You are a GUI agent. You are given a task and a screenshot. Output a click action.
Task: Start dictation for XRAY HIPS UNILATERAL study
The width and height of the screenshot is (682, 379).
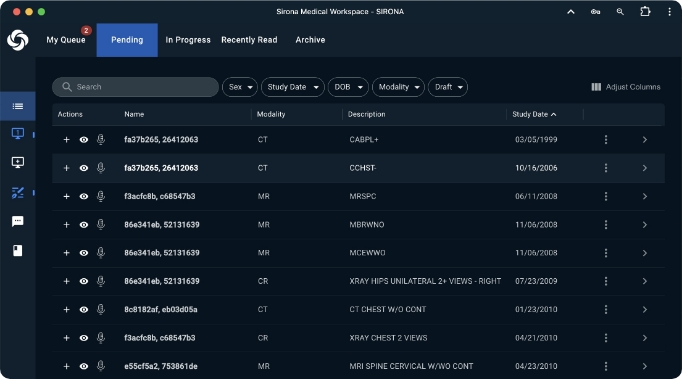coord(101,281)
